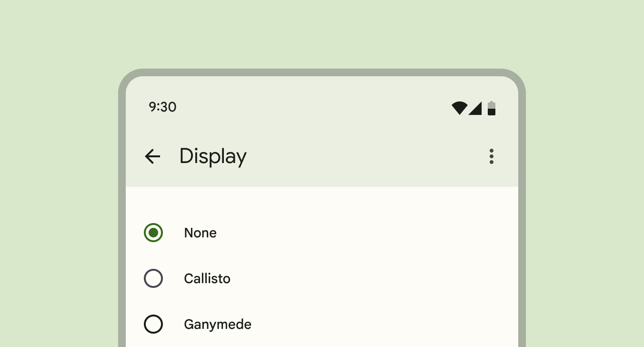The height and width of the screenshot is (347, 644).
Task: Tap the app bar region near Display
Action: click(x=322, y=156)
